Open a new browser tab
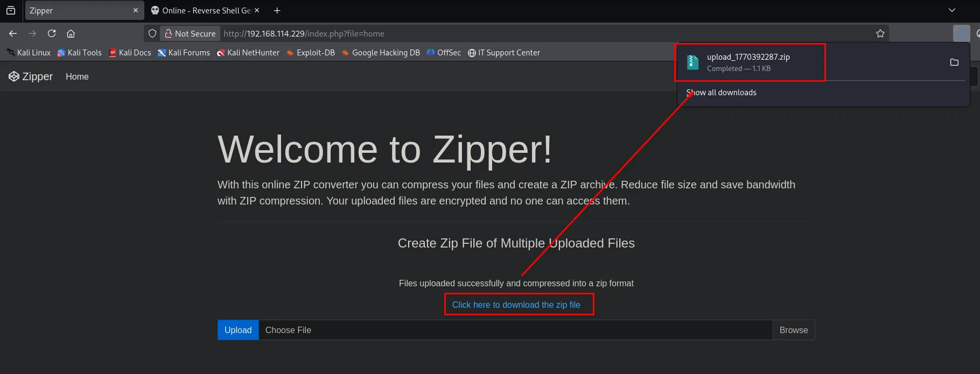 pos(277,10)
